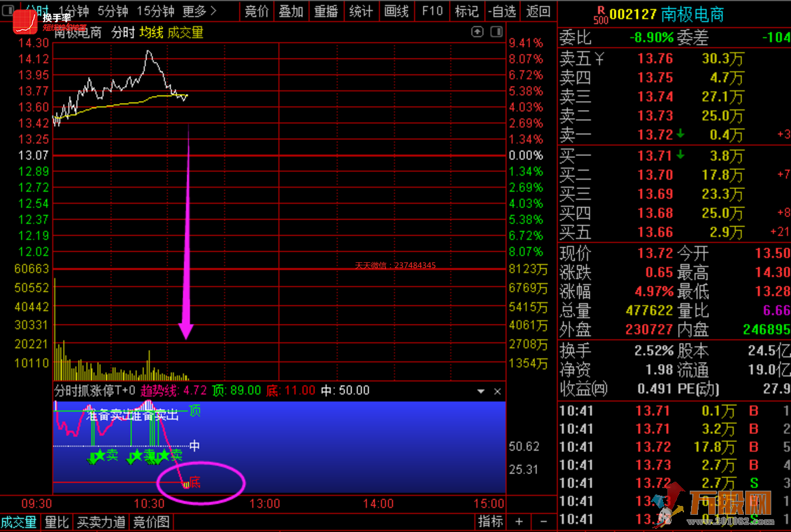The width and height of the screenshot is (791, 532).
Task: Click the 13.07 baseline price on the left axis
Action: (x=34, y=155)
